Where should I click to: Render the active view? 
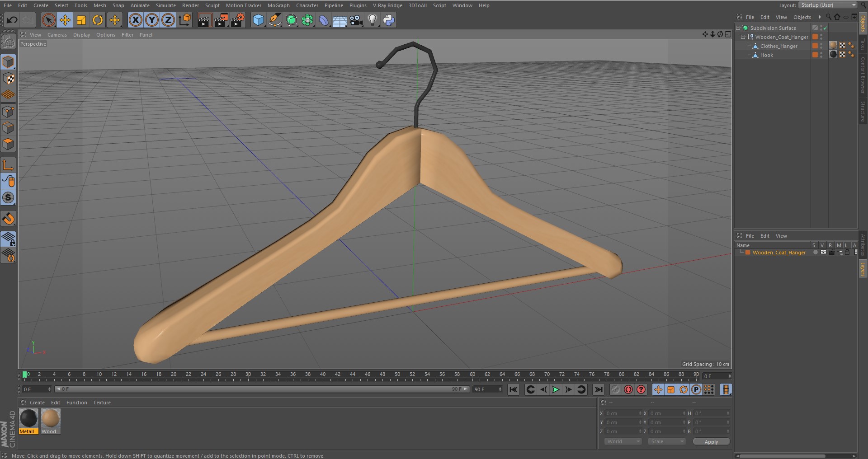(204, 20)
